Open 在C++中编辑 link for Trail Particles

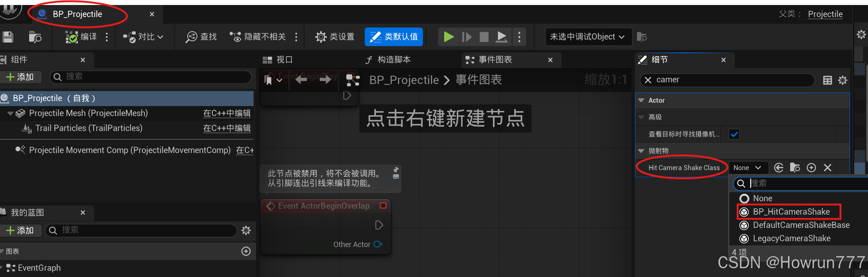click(x=227, y=129)
